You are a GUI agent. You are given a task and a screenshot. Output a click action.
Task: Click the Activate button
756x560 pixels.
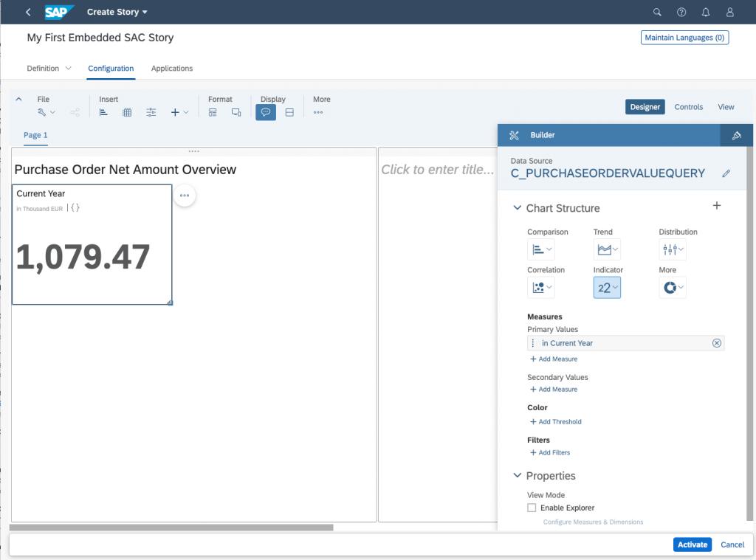[693, 545]
